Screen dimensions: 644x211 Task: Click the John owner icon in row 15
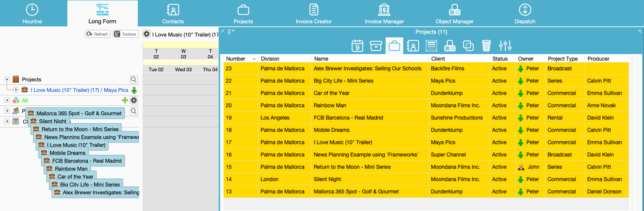pos(521,167)
